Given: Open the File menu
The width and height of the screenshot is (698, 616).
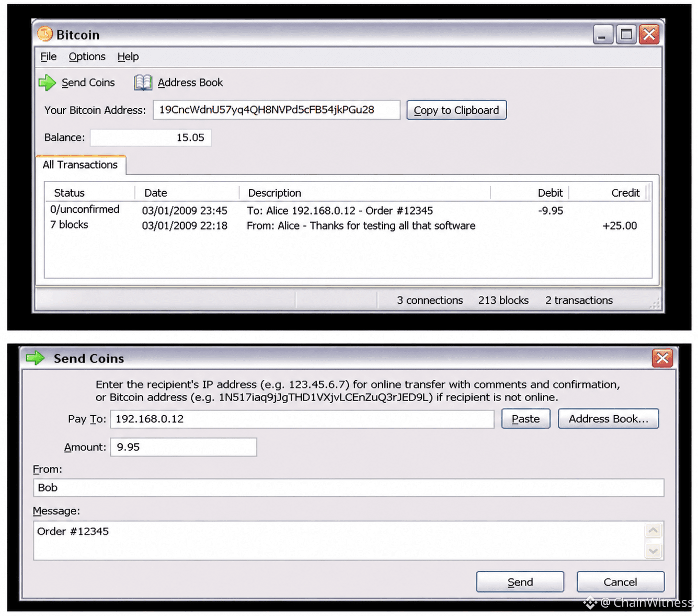Looking at the screenshot, I should click(49, 56).
